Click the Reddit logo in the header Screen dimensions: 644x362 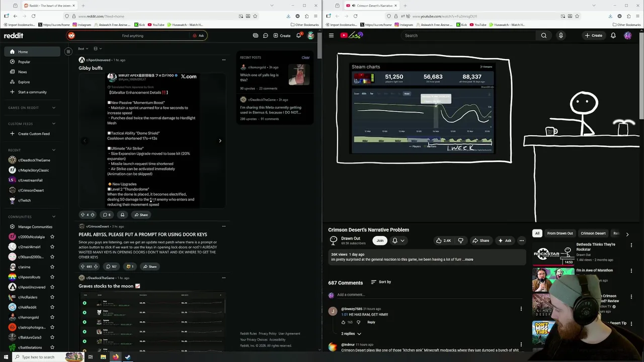coord(14,36)
